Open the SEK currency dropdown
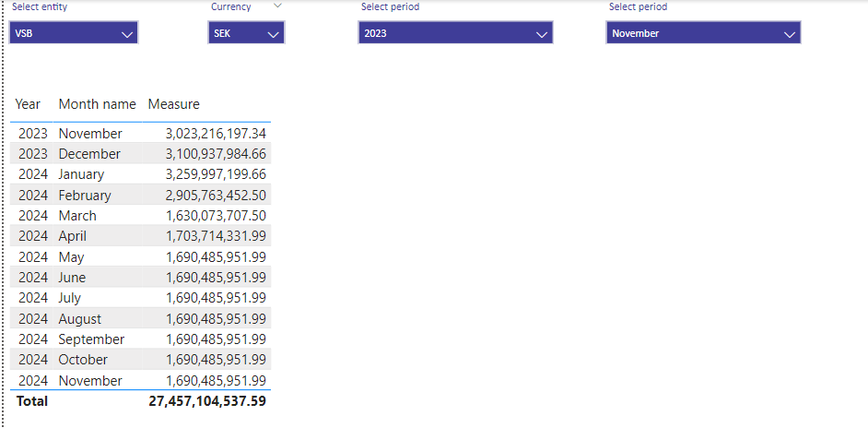 (246, 33)
